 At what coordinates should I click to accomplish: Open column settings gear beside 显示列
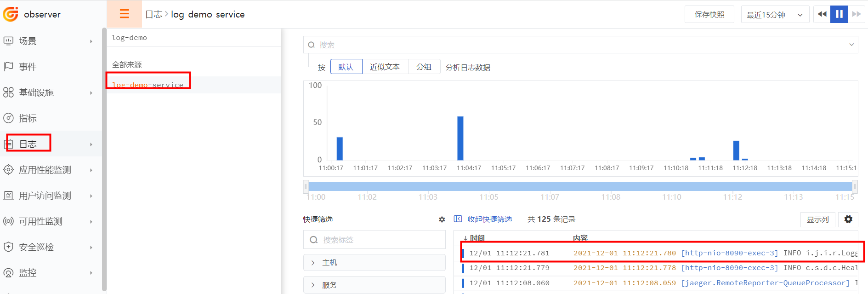pos(848,219)
